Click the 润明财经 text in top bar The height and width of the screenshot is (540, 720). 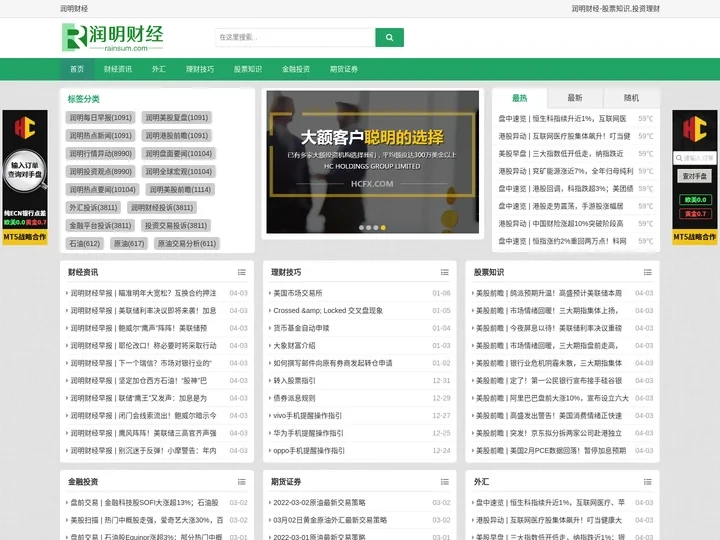coord(74,9)
